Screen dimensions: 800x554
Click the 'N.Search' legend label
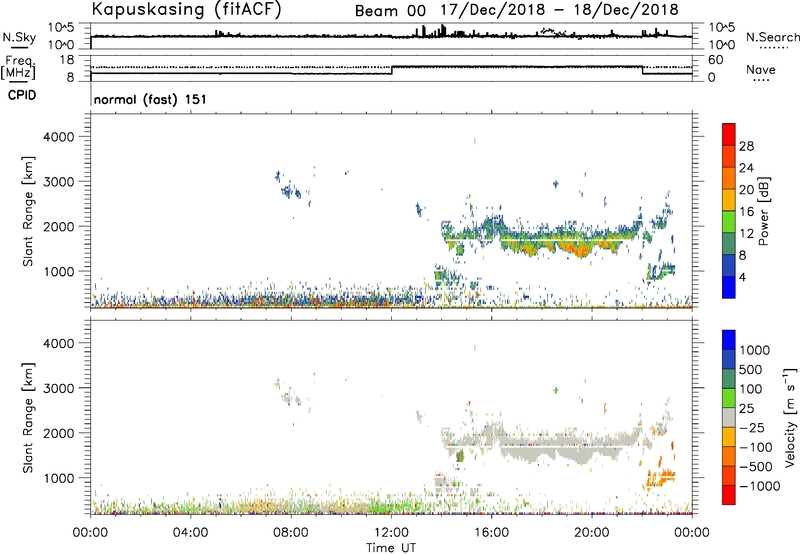click(772, 37)
